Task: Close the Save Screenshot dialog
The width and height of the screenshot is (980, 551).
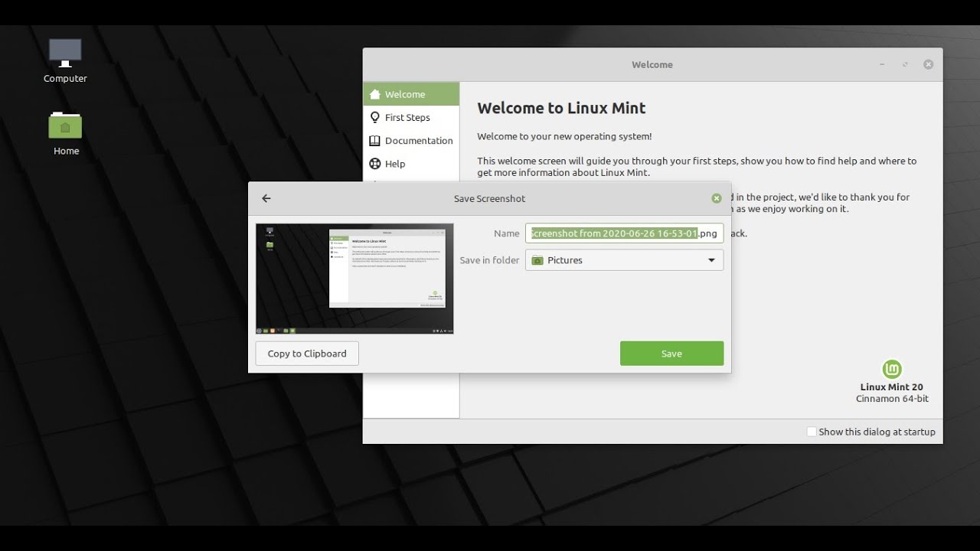Action: [717, 198]
